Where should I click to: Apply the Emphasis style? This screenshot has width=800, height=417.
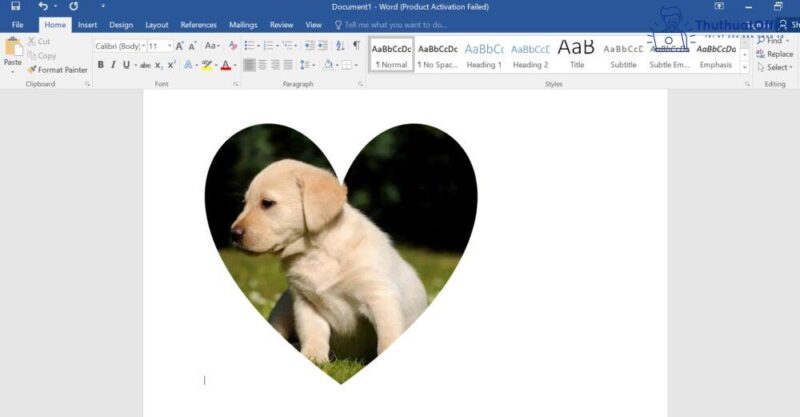coord(716,55)
